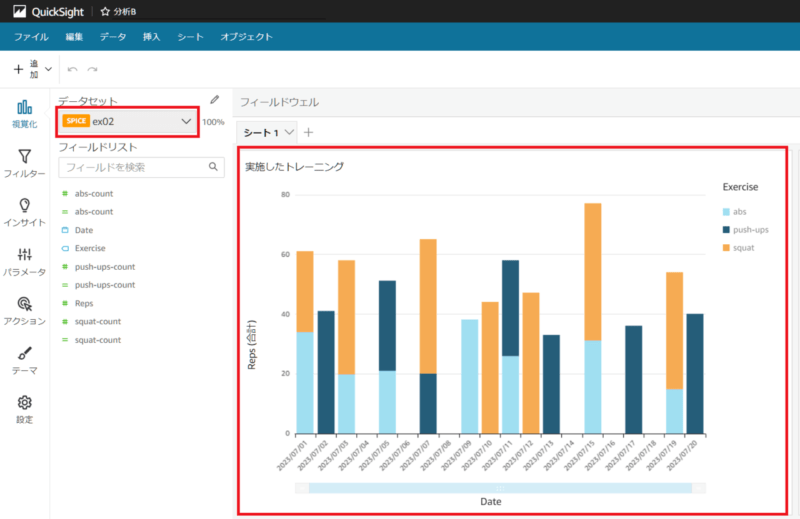Click the フィールドリスト heading

[x=97, y=147]
